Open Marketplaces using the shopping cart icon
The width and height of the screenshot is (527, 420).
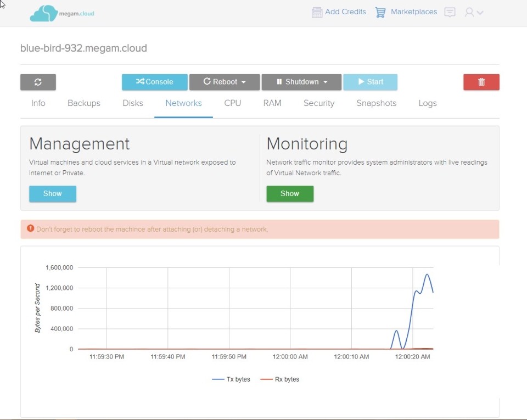[x=380, y=12]
